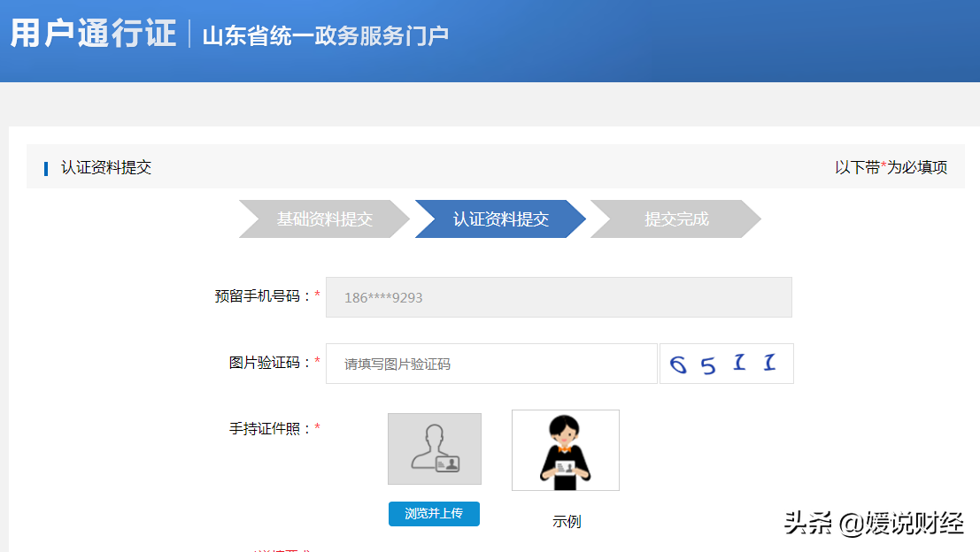
Task: Click the 用户通行证 logo title
Action: click(93, 34)
